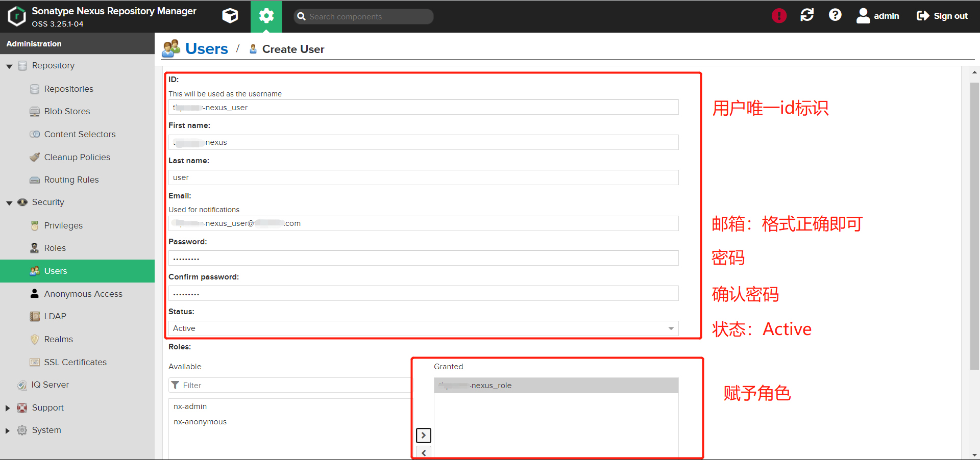Click the add-role right arrow button

424,435
